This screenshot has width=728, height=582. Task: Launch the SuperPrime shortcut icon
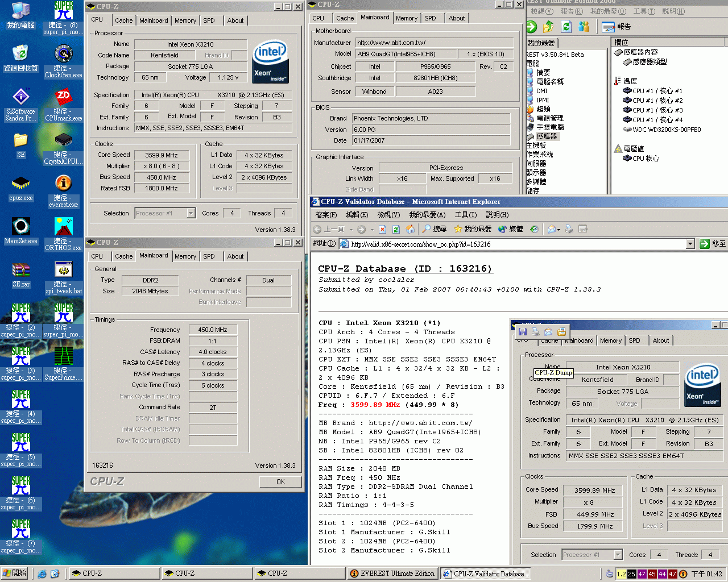[63, 364]
